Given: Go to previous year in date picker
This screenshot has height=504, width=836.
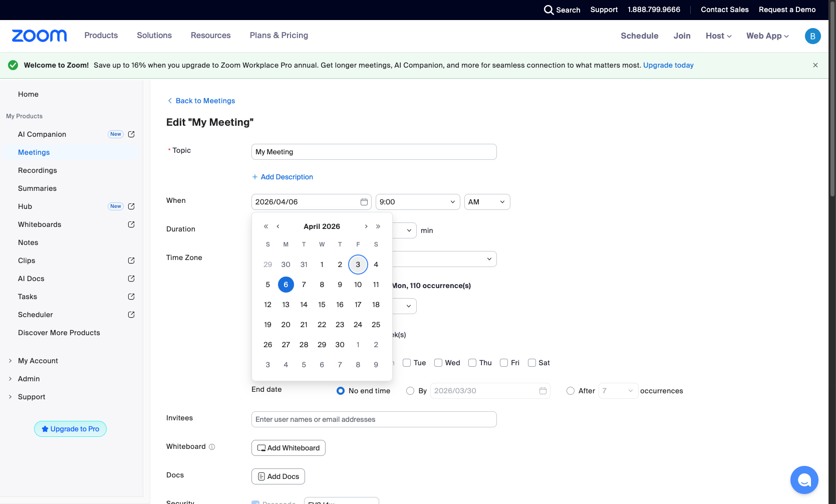Looking at the screenshot, I should point(266,226).
